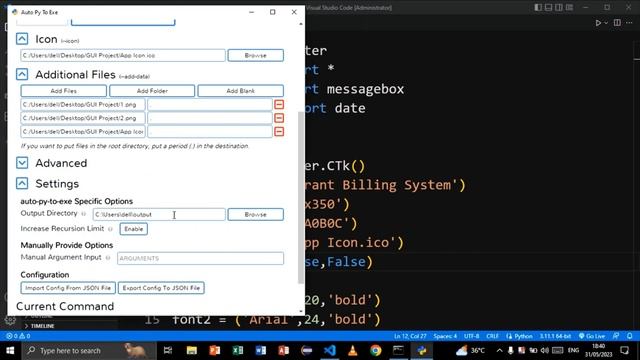
Task: Open File Explorer from taskbar
Action: [191, 350]
